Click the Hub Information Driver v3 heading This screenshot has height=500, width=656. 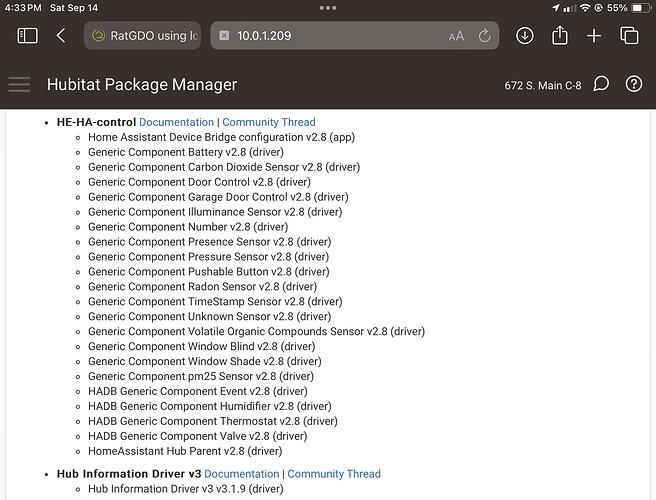(129, 474)
